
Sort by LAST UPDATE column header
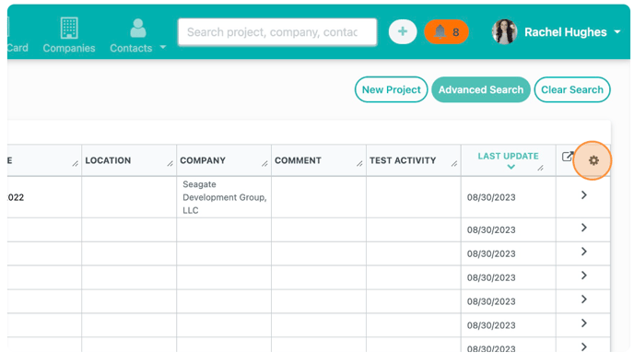(x=509, y=156)
